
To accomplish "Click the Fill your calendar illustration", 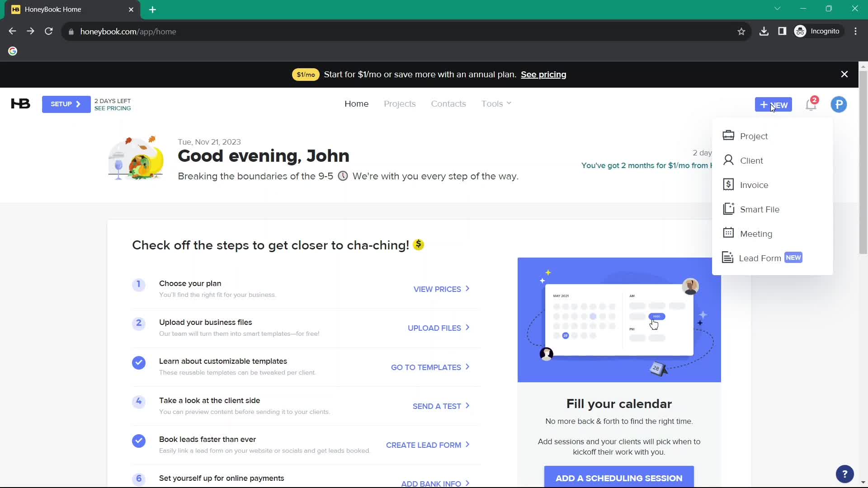I will (x=619, y=320).
